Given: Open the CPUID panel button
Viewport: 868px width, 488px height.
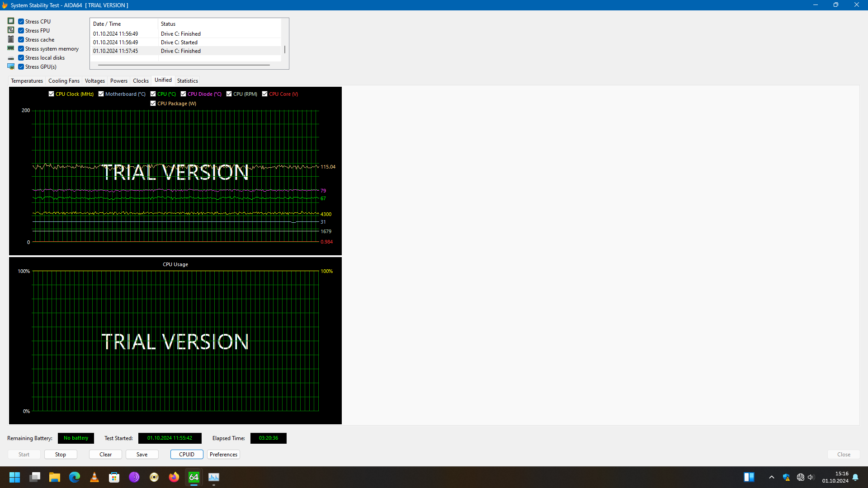Looking at the screenshot, I should pos(187,455).
